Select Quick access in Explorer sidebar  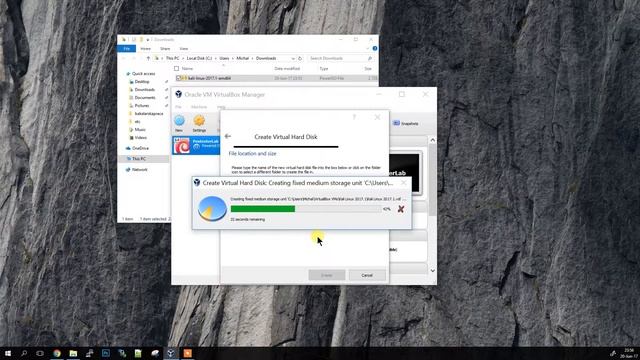143,73
